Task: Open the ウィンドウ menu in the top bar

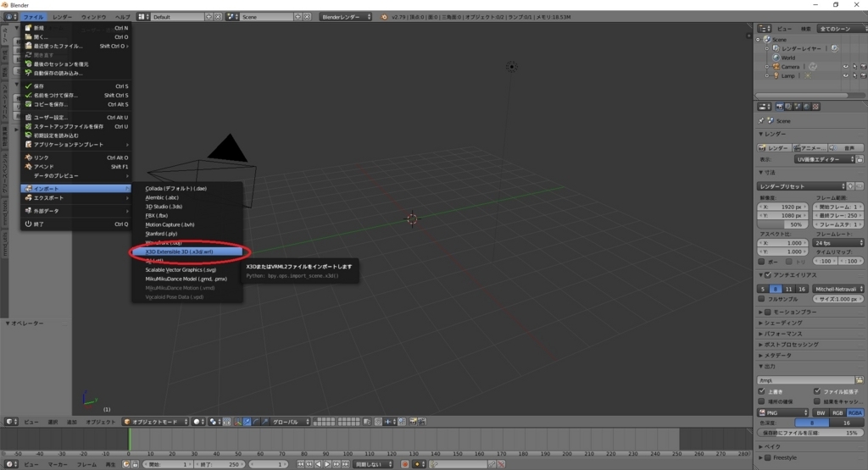Action: [93, 17]
